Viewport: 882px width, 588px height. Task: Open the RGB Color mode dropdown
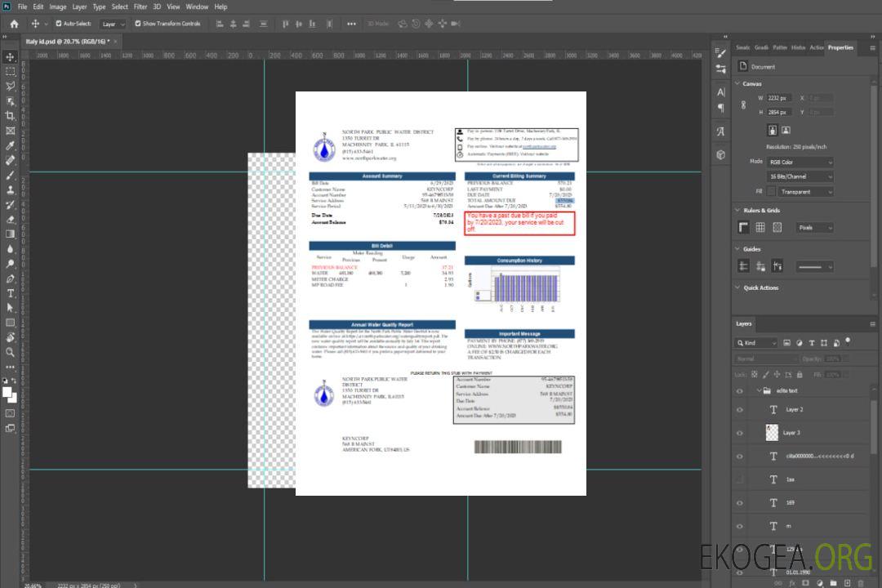800,162
